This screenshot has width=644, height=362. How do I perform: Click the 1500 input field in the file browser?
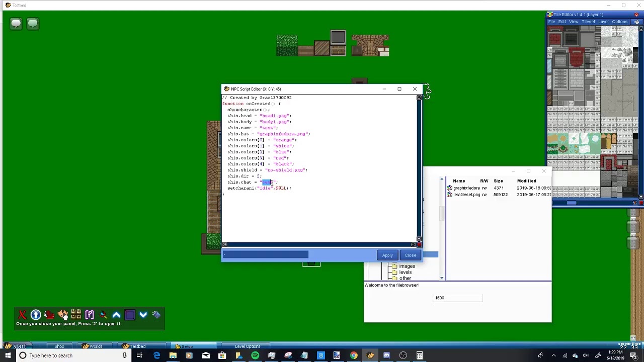[x=458, y=298]
